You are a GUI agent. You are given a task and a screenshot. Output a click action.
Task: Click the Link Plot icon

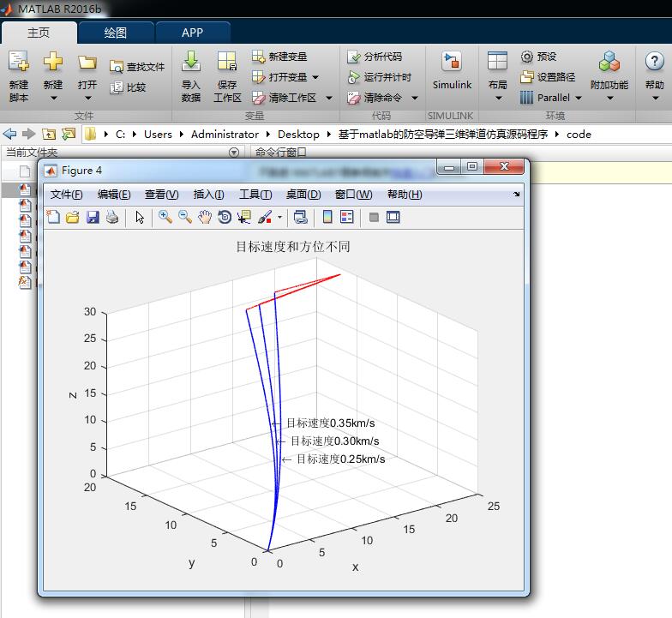click(x=300, y=218)
